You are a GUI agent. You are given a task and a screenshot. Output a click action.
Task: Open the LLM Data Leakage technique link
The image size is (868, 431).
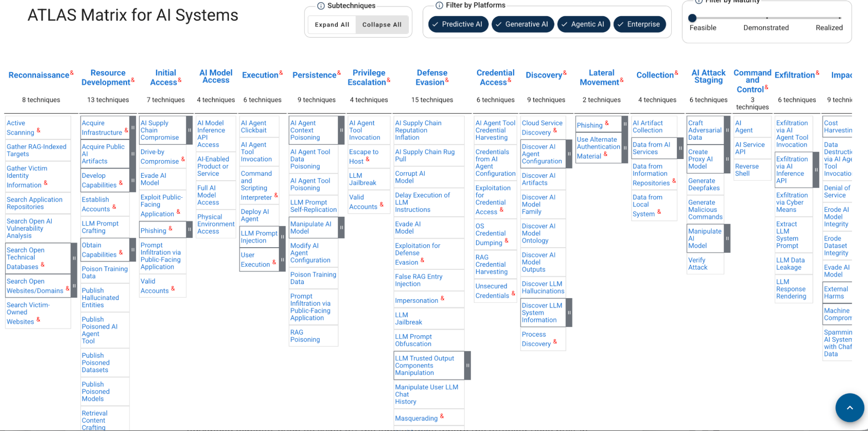click(x=790, y=264)
